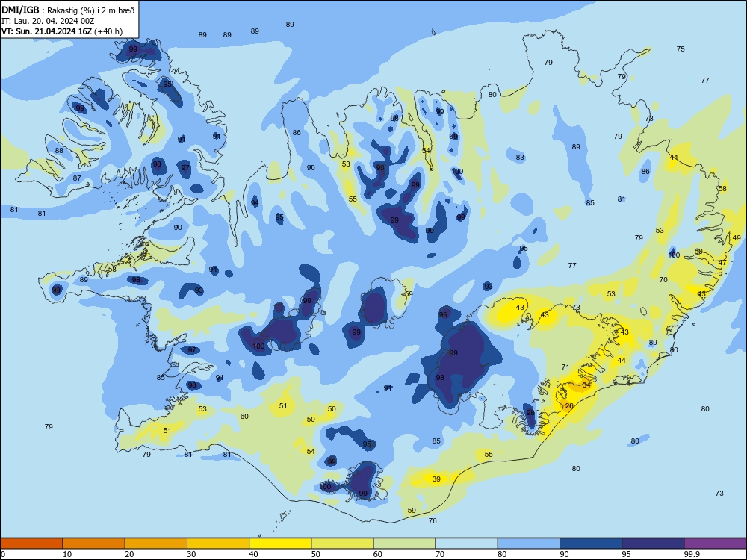Viewport: 747px width, 560px height.
Task: Select the map value '75' in the northeast sea
Action: point(681,49)
